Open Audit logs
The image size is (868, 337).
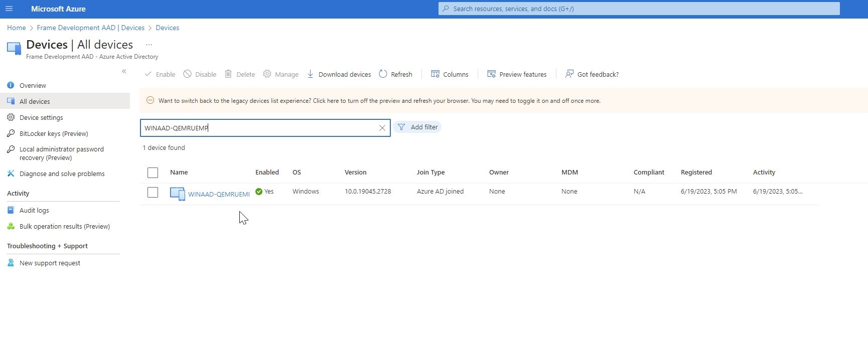point(65,210)
